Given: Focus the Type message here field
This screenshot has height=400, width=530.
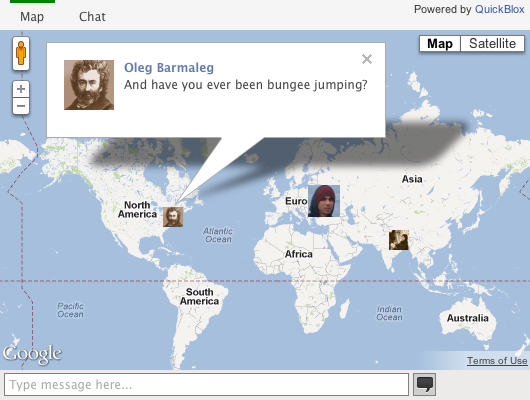Looking at the screenshot, I should tap(207, 384).
